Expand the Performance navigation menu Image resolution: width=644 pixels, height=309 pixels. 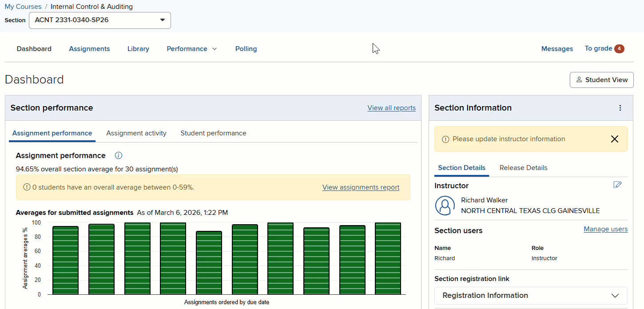click(x=191, y=49)
